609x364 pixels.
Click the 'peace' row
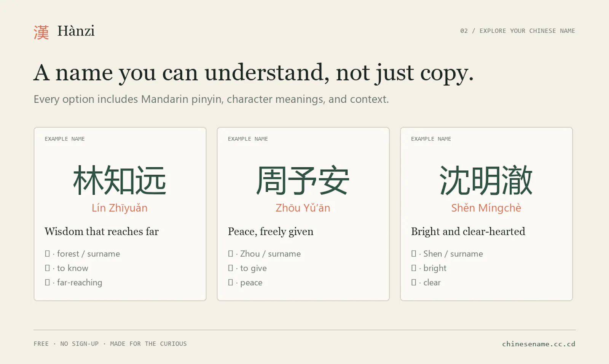coord(245,283)
